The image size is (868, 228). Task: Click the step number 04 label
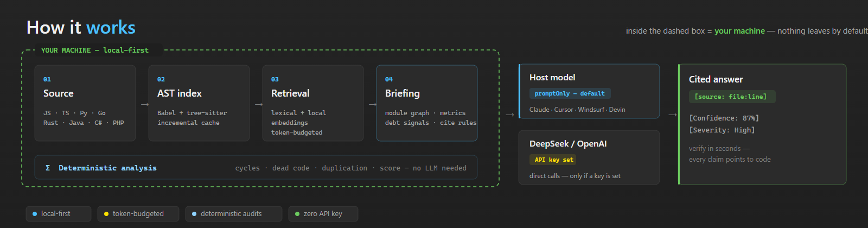click(389, 79)
